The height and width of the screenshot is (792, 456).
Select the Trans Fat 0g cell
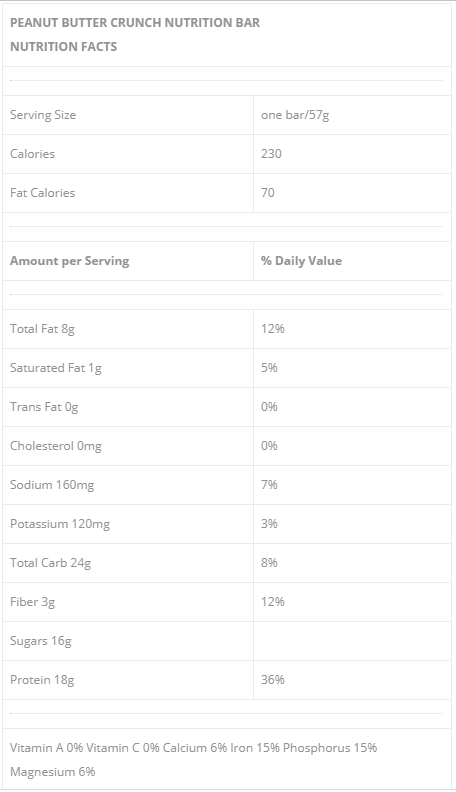tap(128, 407)
